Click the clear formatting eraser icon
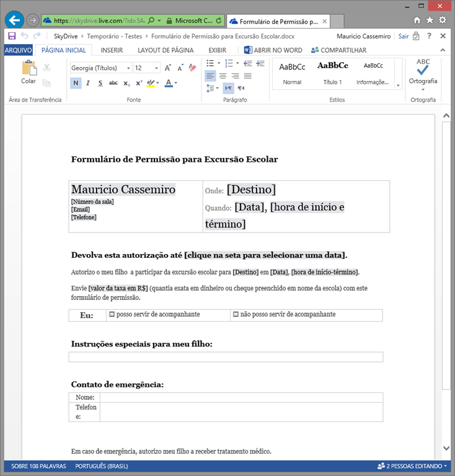Viewport: 455px width, 476px height. [192, 68]
